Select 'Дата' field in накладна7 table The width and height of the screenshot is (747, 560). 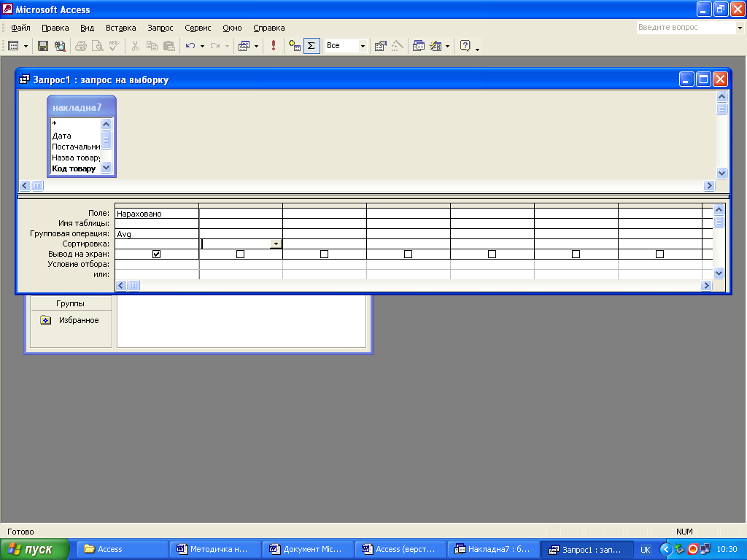(x=61, y=136)
